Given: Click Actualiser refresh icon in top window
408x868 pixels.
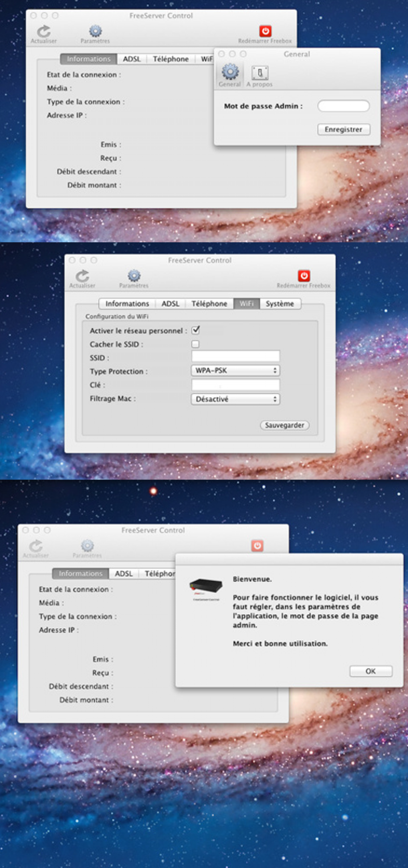Looking at the screenshot, I should pyautogui.click(x=44, y=32).
